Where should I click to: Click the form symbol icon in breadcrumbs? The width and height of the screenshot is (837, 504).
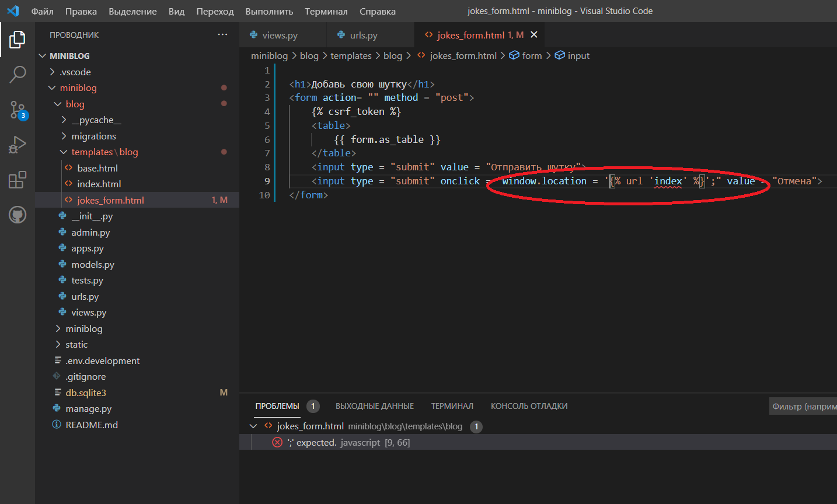tap(514, 55)
